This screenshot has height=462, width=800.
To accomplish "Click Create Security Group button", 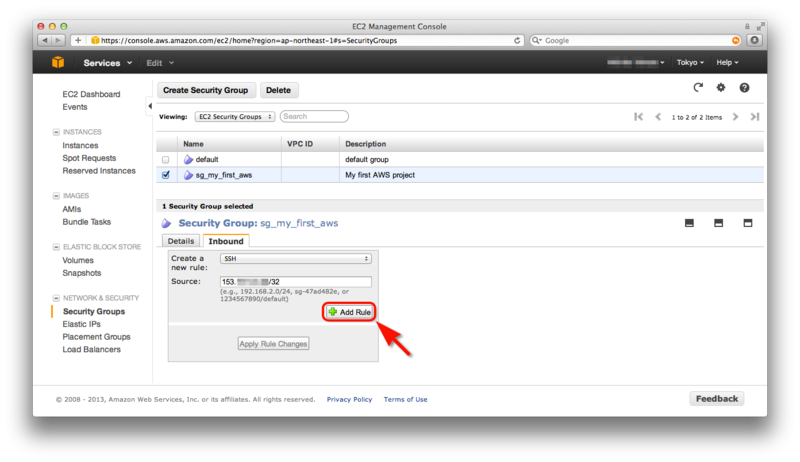I will click(206, 90).
